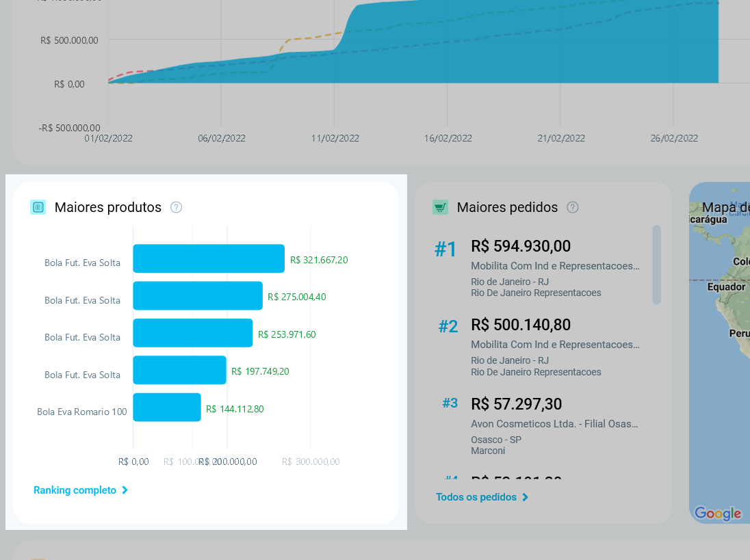This screenshot has width=750, height=560.
Task: Click the Marconi representative text
Action: 488,451
